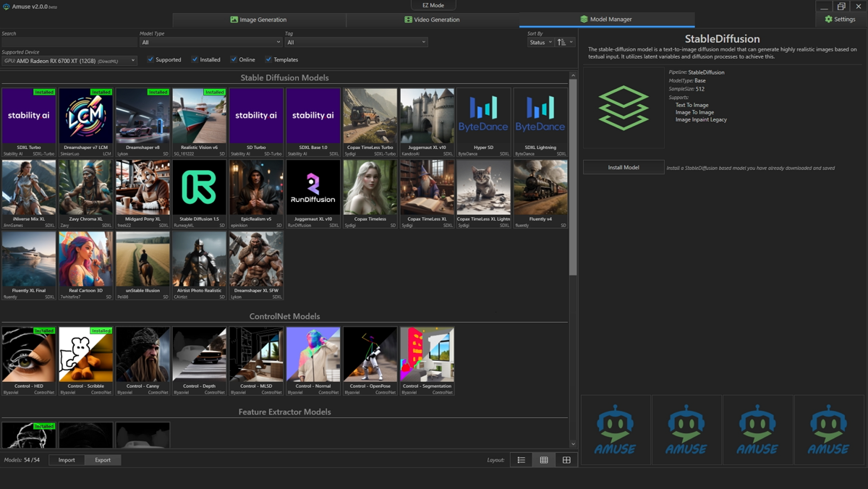Viewport: 868px width, 489px height.
Task: Open the Supported Device GPU dropdown
Action: point(69,61)
